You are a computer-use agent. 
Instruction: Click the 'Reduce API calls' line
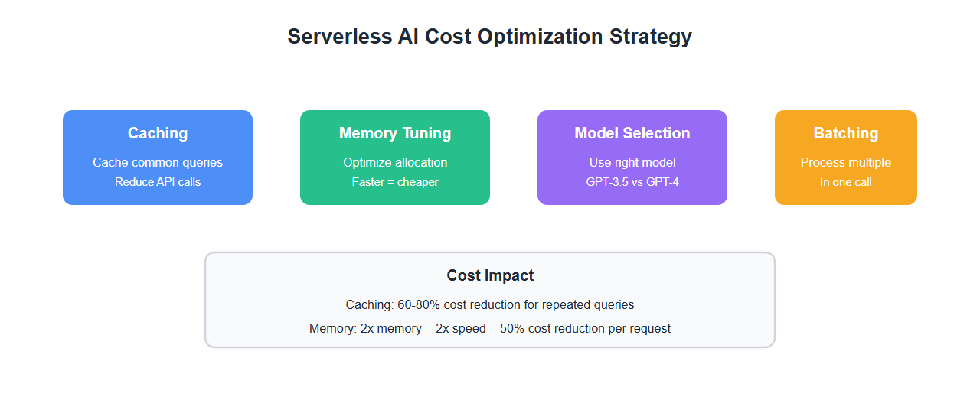(158, 182)
